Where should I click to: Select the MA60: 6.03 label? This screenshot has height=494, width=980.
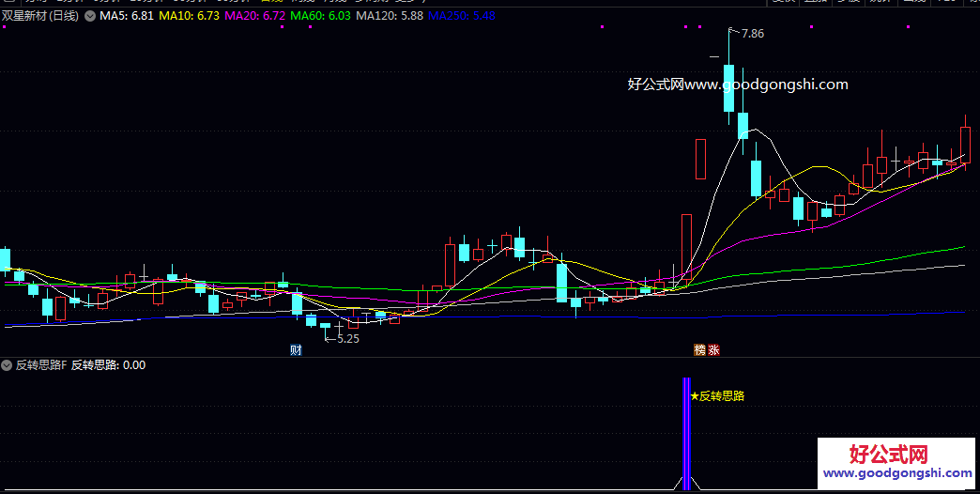pyautogui.click(x=321, y=16)
